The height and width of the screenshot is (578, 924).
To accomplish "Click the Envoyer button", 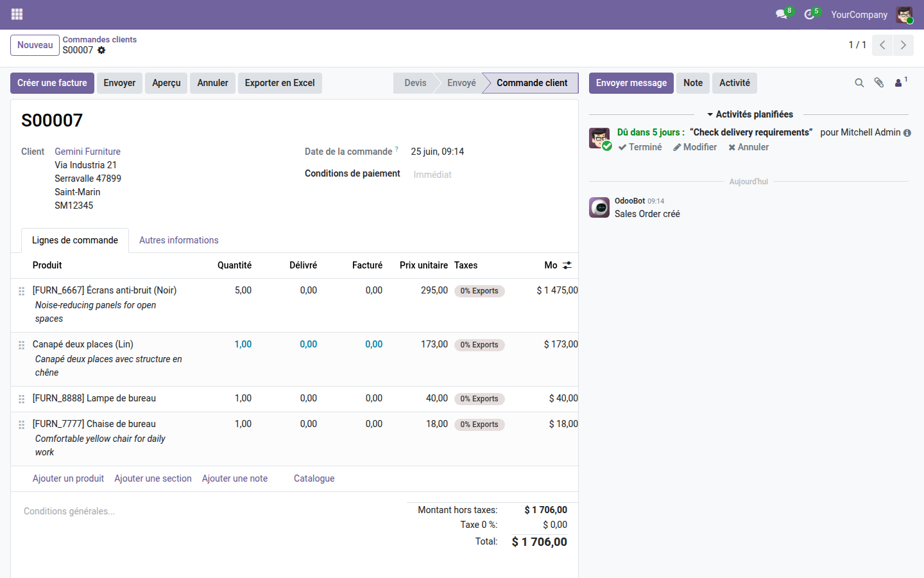I will point(119,83).
